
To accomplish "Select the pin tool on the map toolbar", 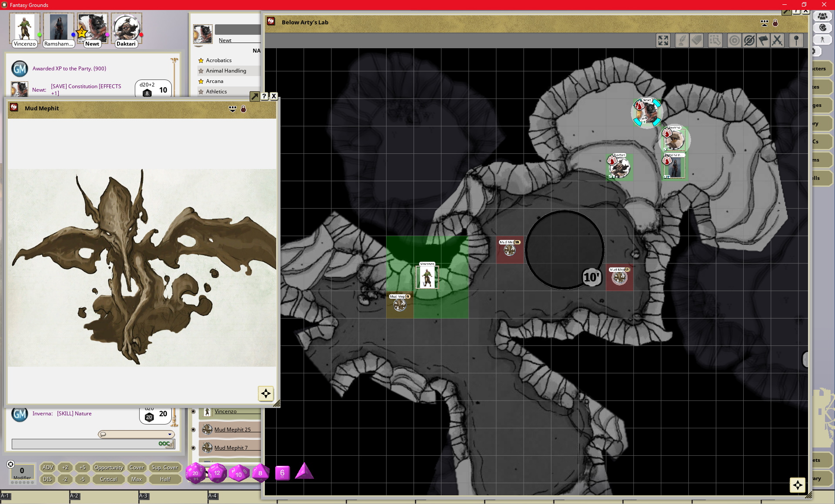I will tap(796, 40).
